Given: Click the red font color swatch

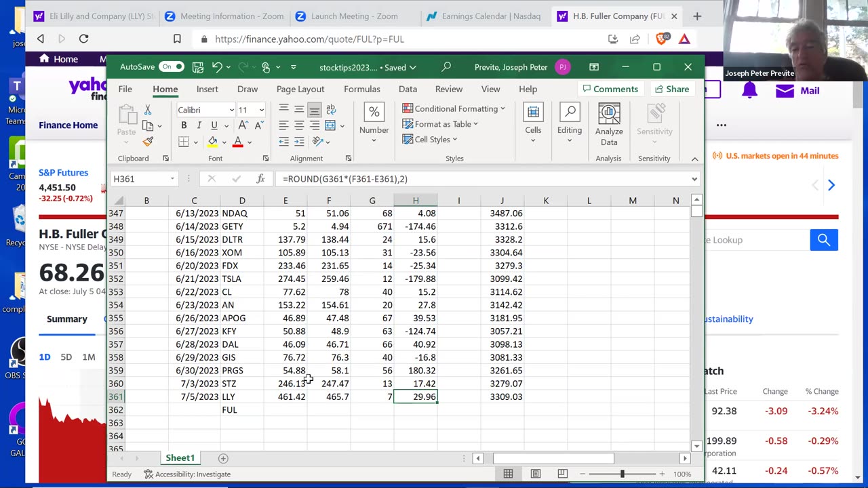Looking at the screenshot, I should tap(237, 141).
